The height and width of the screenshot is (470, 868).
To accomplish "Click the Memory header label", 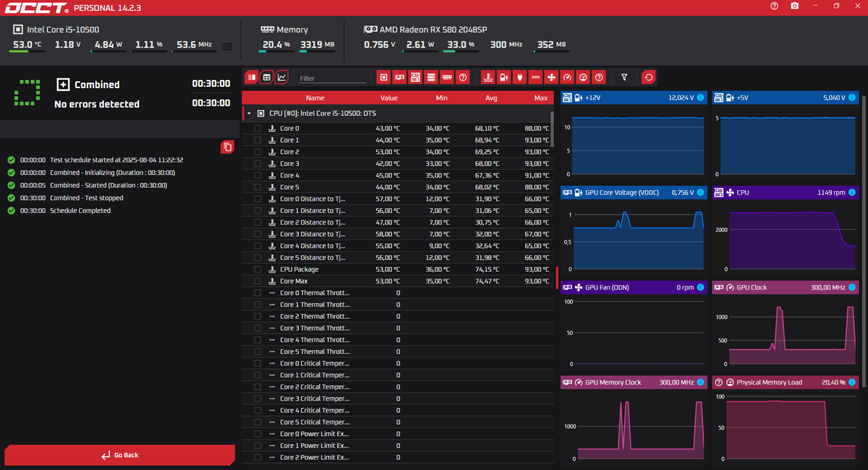I will [x=292, y=30].
